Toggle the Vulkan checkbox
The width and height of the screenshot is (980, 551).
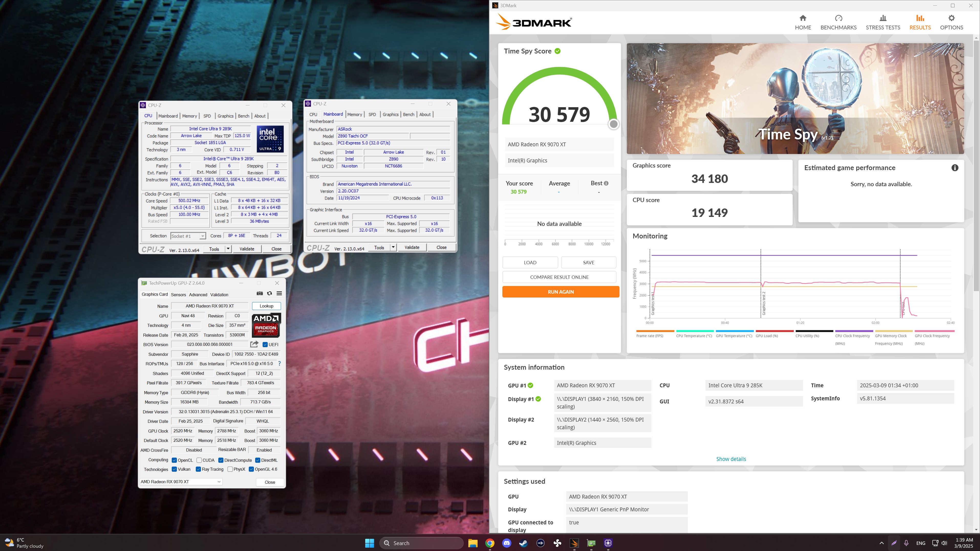tap(174, 469)
